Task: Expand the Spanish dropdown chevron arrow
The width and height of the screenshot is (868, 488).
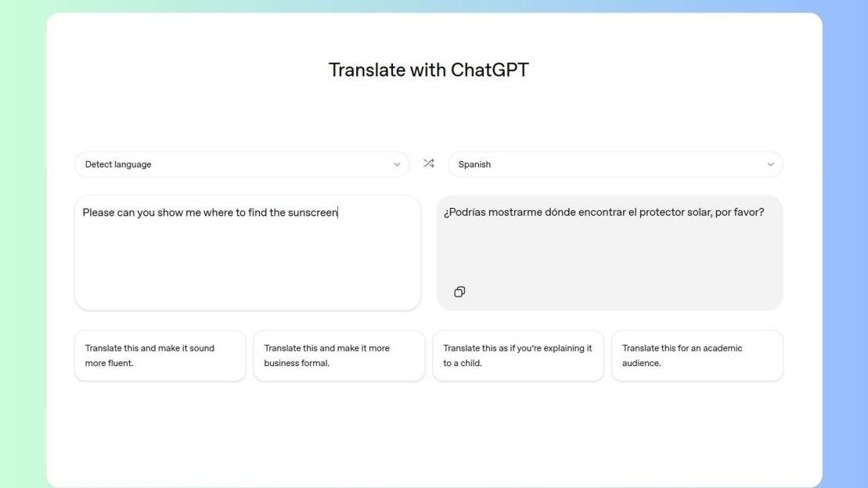Action: click(x=770, y=164)
